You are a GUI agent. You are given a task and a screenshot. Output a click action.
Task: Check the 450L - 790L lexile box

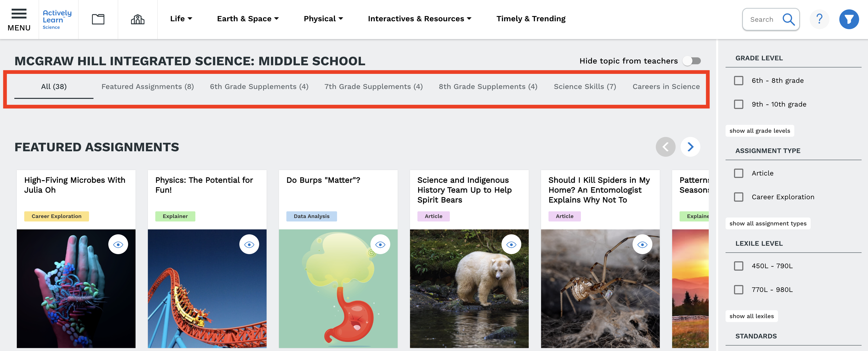pos(739,266)
